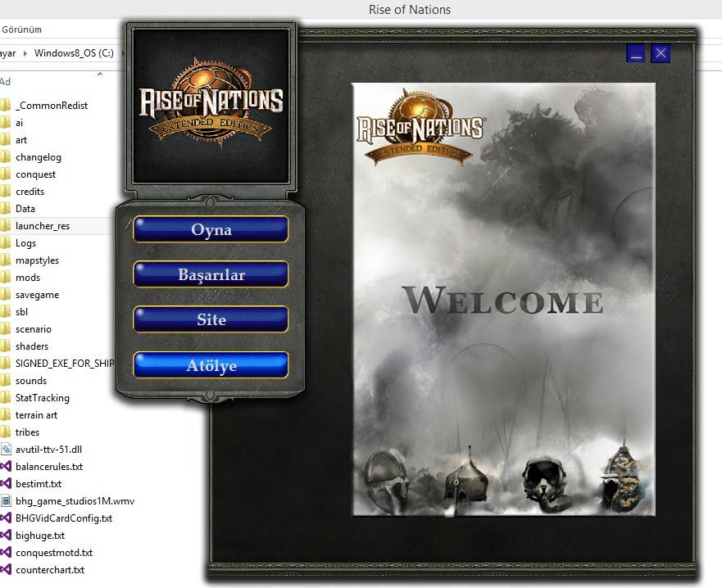Close the Rise of Nations launcher
722x588 pixels.
coord(661,53)
